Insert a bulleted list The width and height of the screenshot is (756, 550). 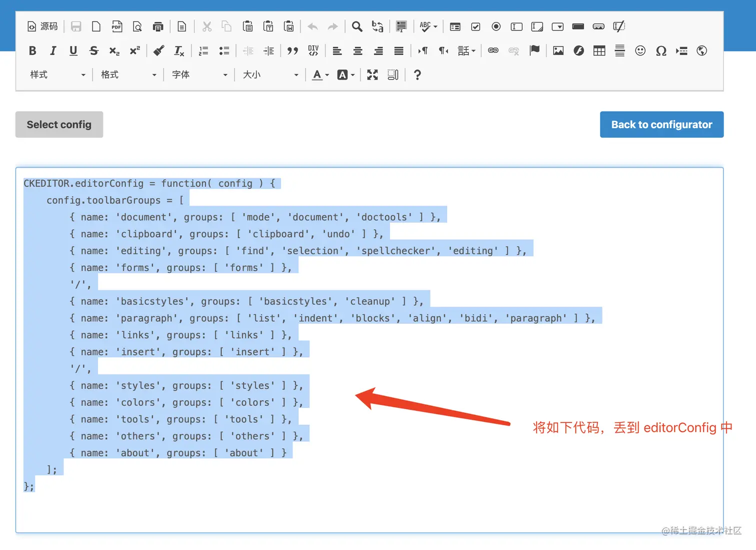point(224,51)
